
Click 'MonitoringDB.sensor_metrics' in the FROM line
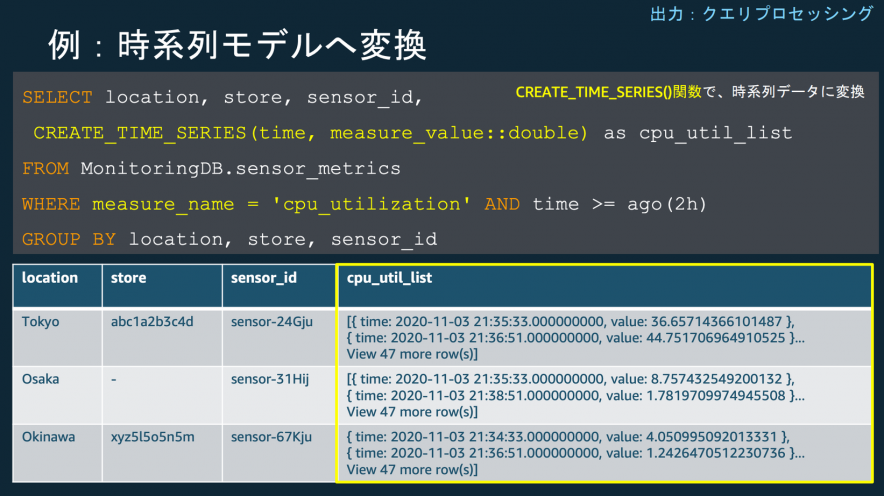(240, 168)
